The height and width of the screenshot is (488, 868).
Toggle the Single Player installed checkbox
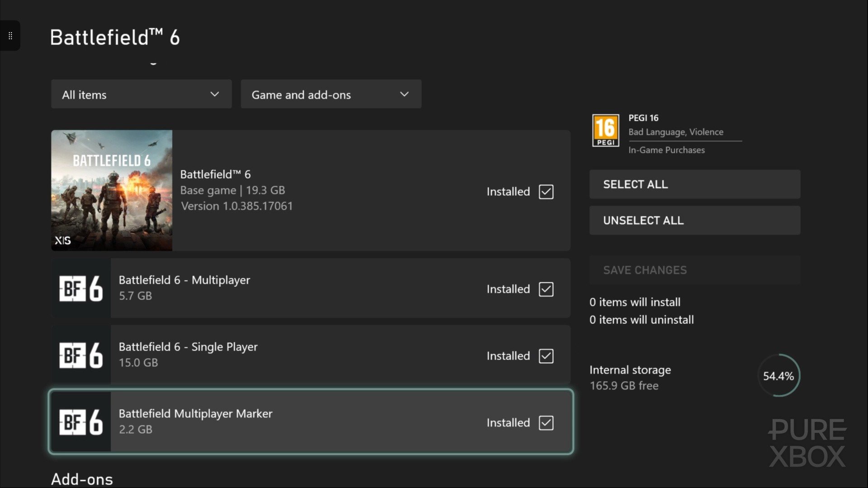pos(546,356)
